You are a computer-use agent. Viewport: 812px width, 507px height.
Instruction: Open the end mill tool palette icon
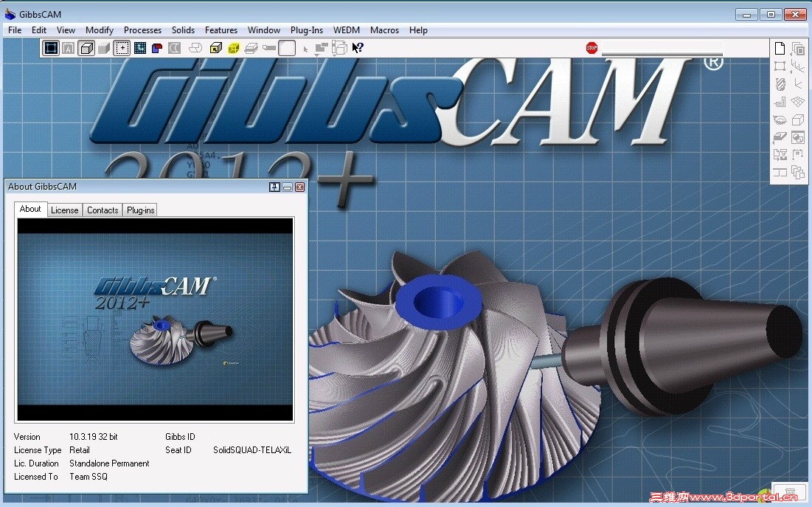[x=780, y=84]
